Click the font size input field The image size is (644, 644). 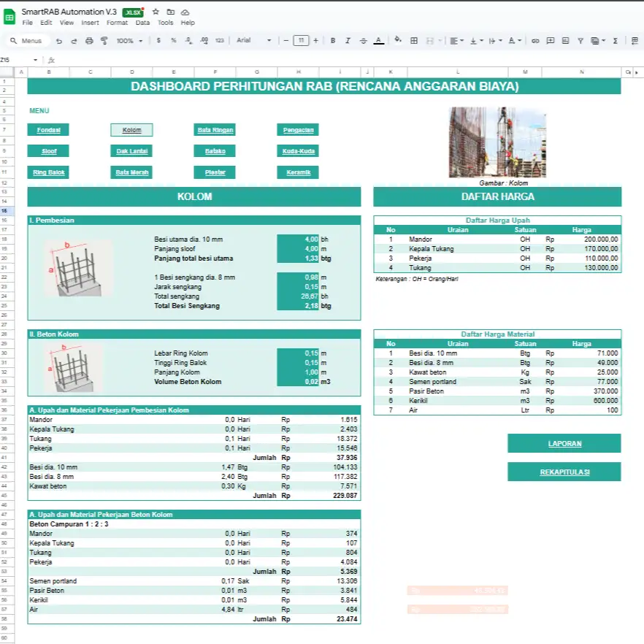[x=301, y=40]
